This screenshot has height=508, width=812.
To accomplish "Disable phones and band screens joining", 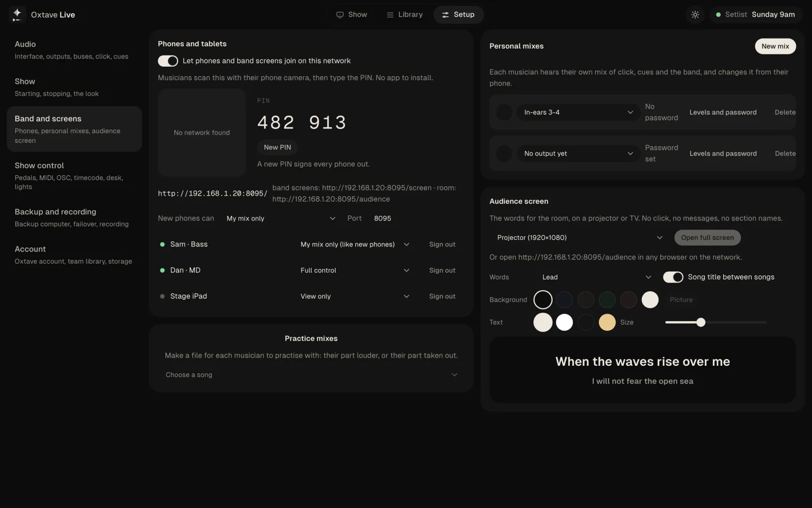I will (x=168, y=61).
